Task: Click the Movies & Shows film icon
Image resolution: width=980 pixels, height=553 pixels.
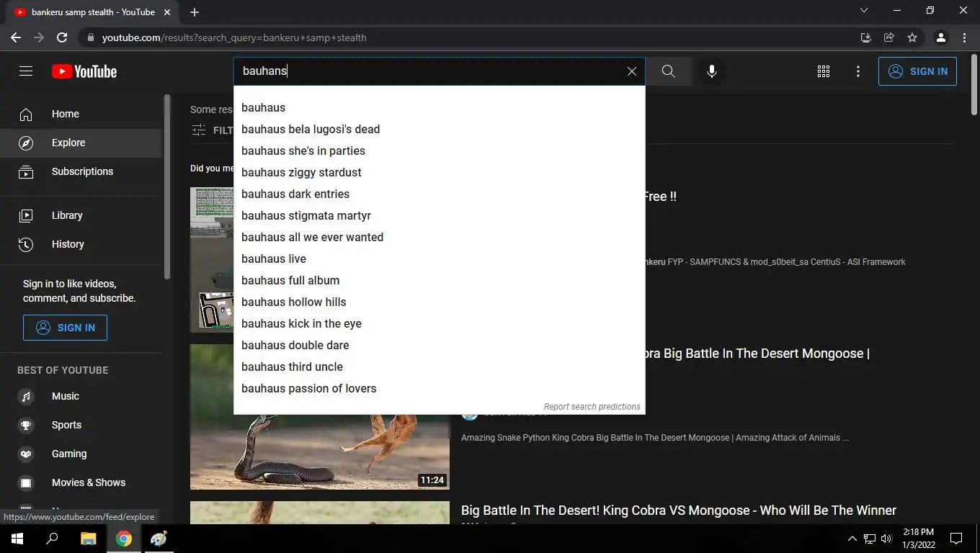Action: 26,482
